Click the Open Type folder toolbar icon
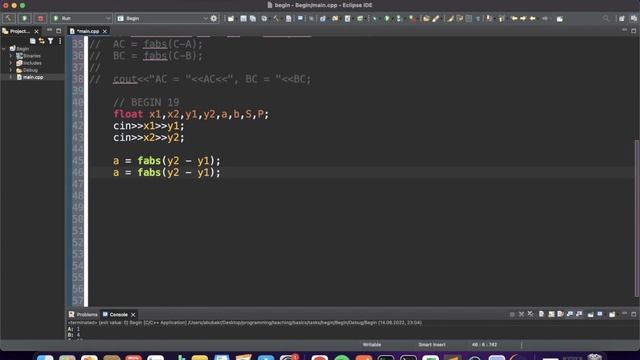Screen dimensions: 640x360 tap(426, 18)
